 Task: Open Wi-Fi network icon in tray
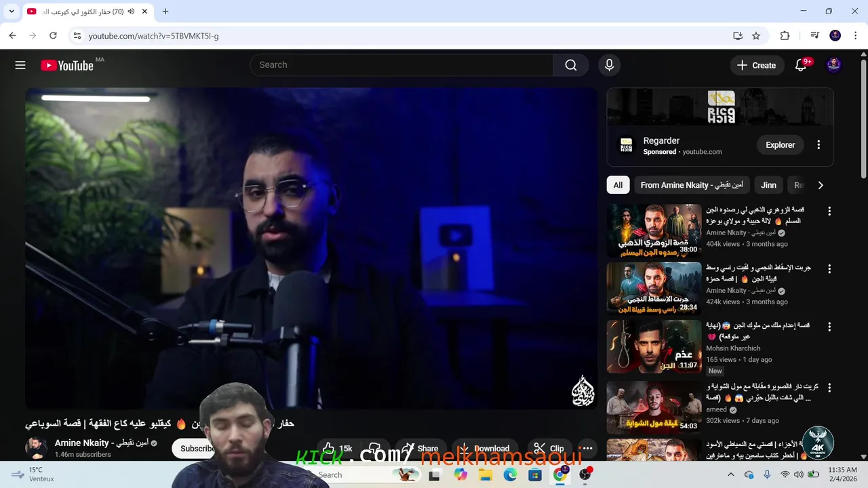[785, 474]
